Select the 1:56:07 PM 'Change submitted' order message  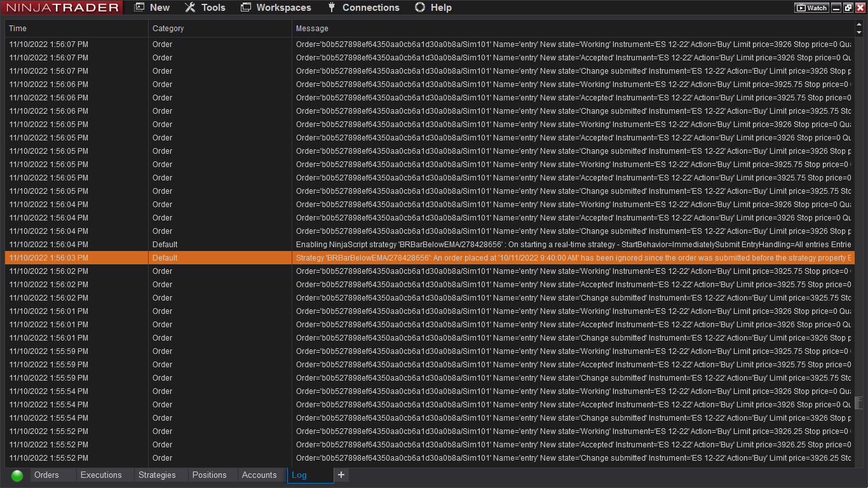(573, 71)
